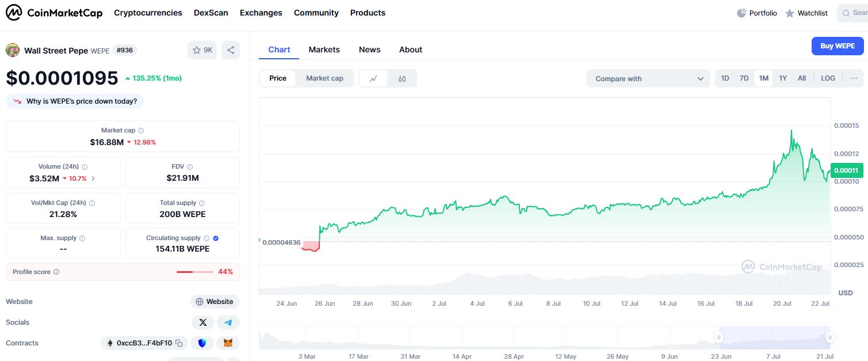Click the Vol/Mkt Cap (24h) info icon
The width and height of the screenshot is (868, 361).
click(92, 203)
